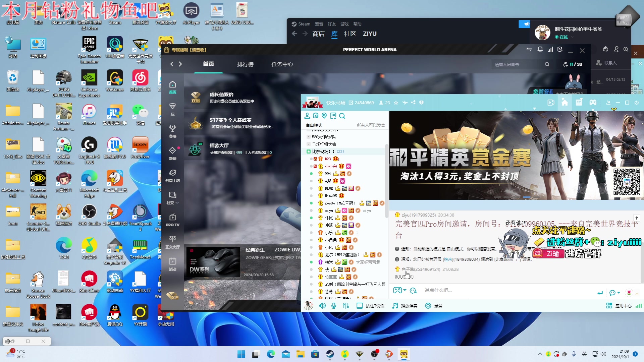Mute the YY speaker icon

pyautogui.click(x=322, y=306)
